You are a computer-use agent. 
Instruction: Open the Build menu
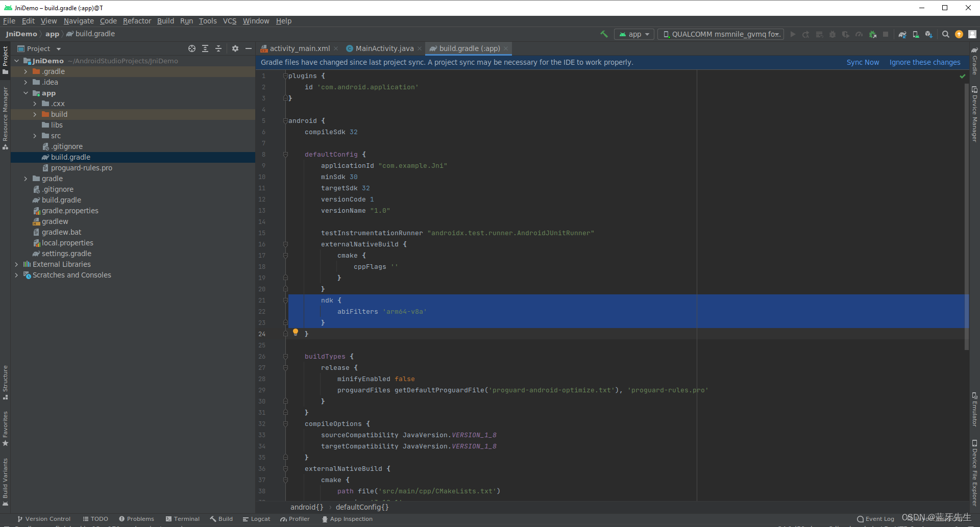click(x=165, y=21)
